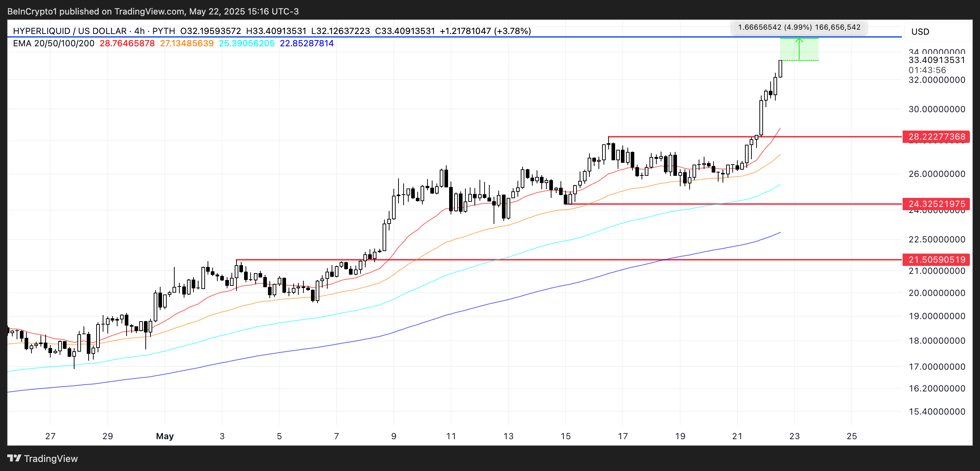Click the TradingView logo in the corner

[x=15, y=458]
